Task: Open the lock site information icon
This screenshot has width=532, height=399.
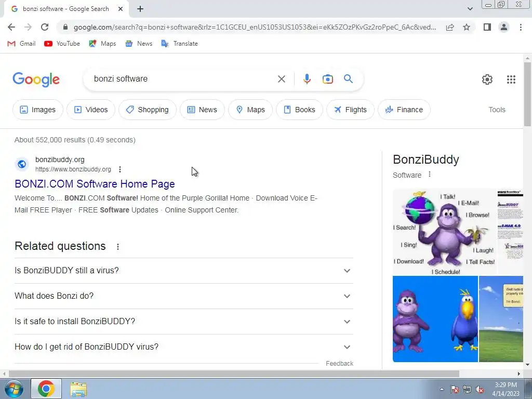Action: pos(65,27)
